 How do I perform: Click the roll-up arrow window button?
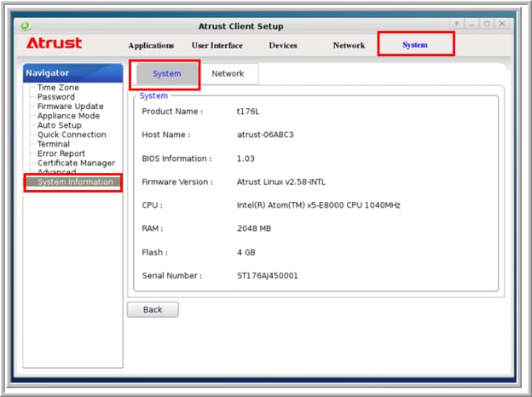457,24
